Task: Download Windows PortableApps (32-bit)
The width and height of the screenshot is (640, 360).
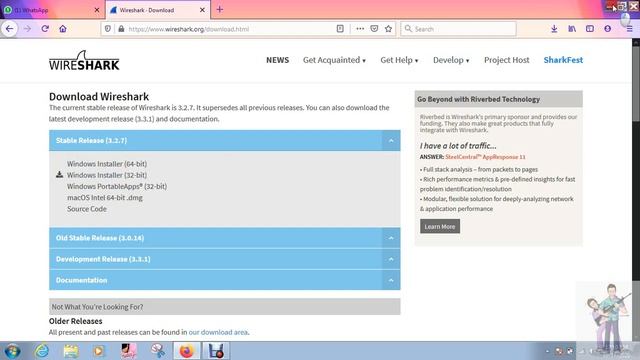Action: [x=117, y=186]
